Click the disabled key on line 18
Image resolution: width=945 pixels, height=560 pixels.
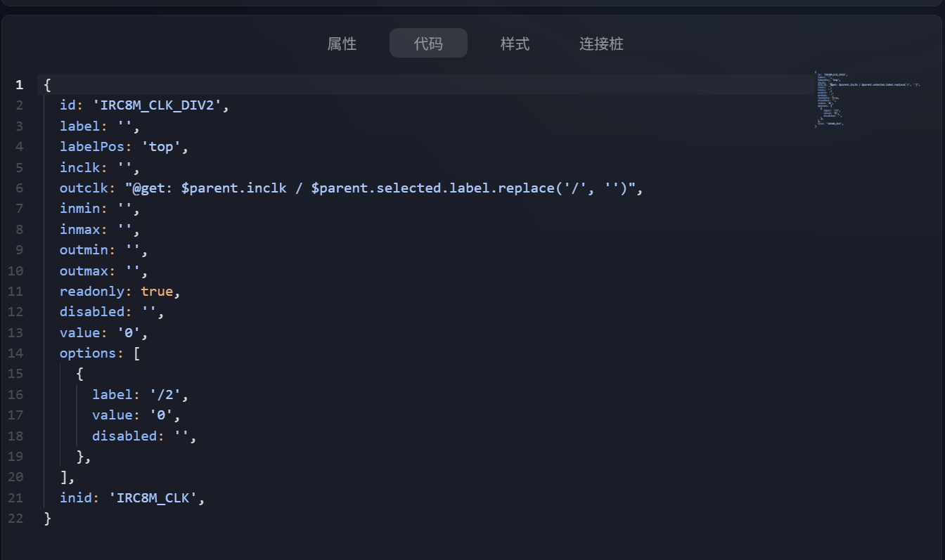click(x=124, y=436)
